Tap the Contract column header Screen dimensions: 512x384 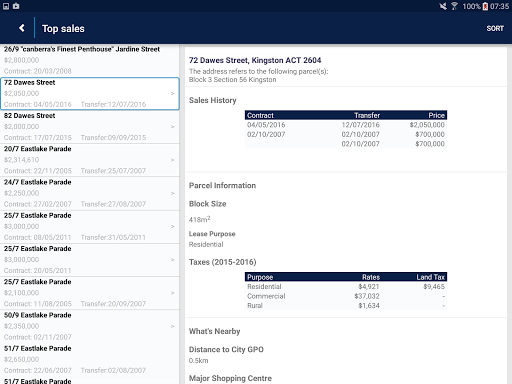[260, 115]
